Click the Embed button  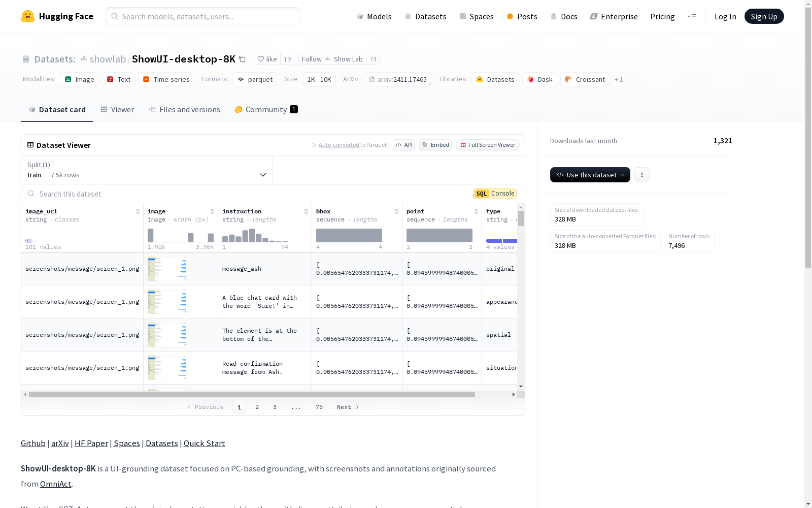coord(435,145)
